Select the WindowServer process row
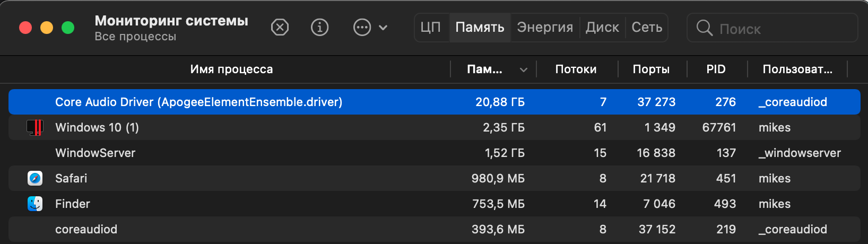Image resolution: width=868 pixels, height=244 pixels. coord(434,153)
